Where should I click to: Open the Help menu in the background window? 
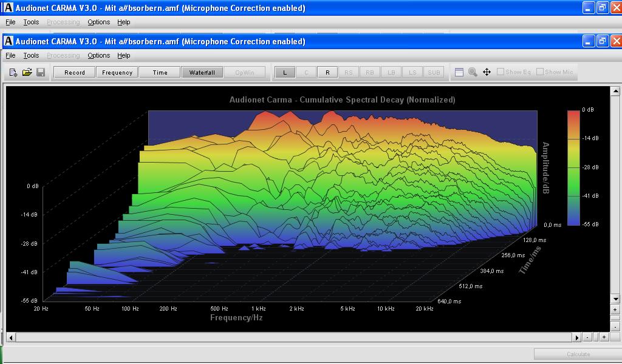(x=124, y=22)
